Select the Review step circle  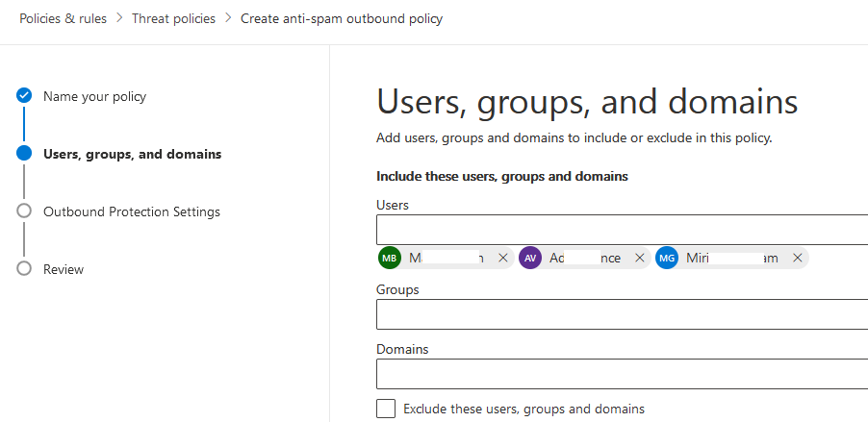(24, 269)
